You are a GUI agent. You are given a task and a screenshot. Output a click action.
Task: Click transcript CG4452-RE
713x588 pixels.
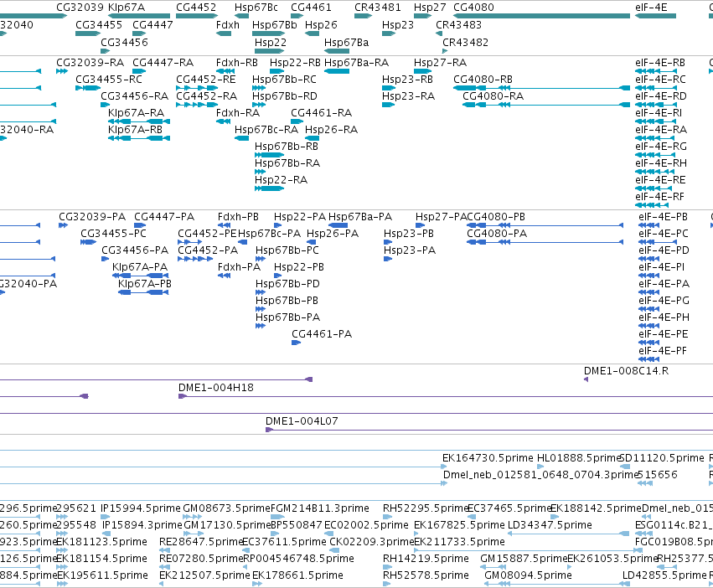tap(205, 80)
